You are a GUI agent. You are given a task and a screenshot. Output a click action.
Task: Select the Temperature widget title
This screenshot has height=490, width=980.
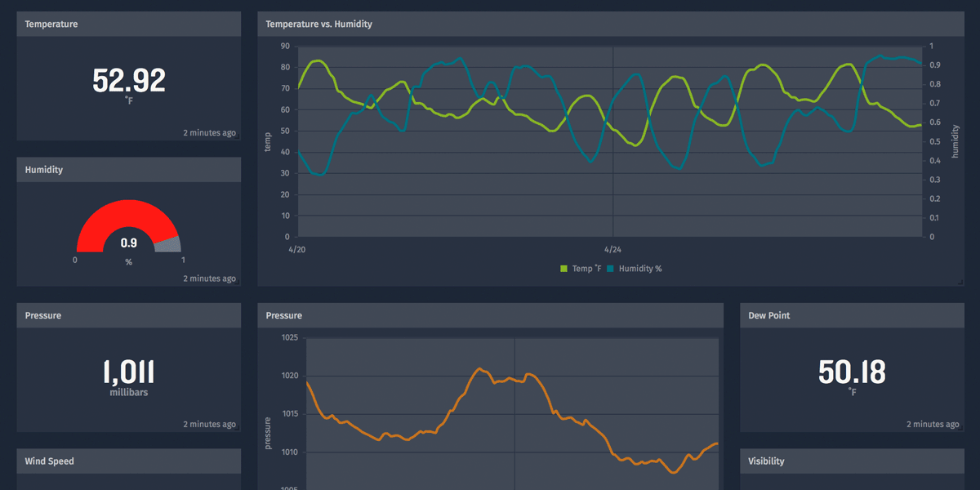[x=51, y=24]
